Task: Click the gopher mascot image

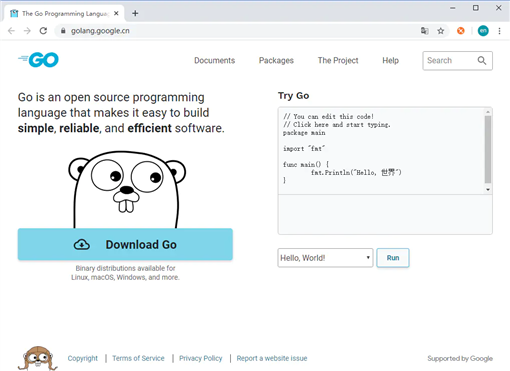Action: pos(127,189)
